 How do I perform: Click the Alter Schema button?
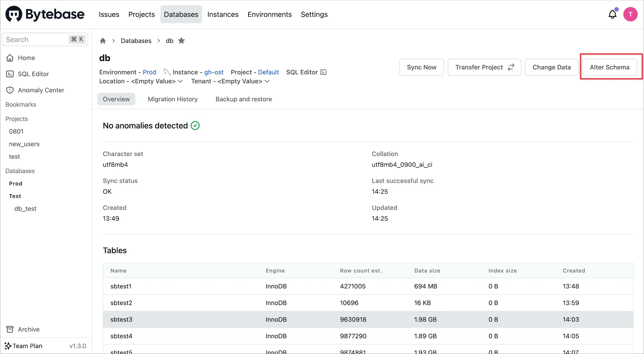pyautogui.click(x=609, y=67)
